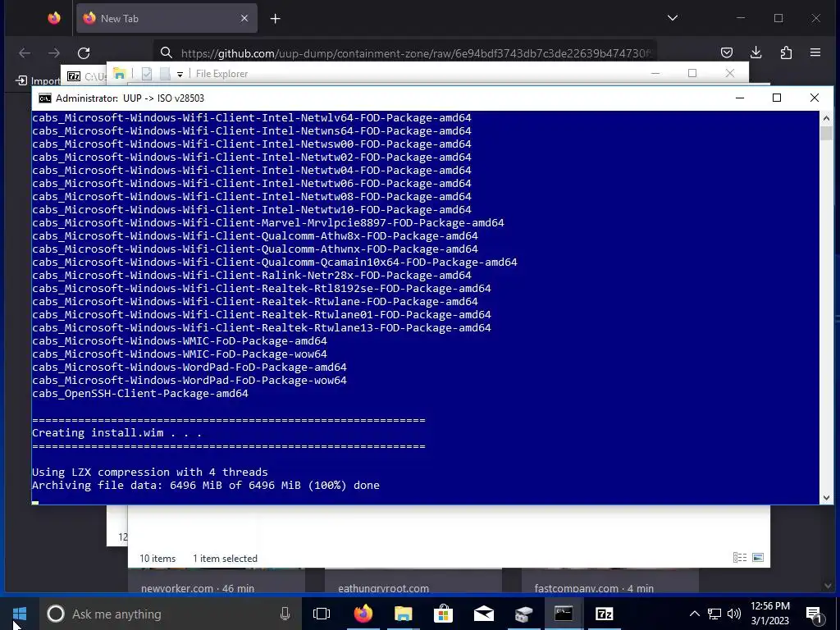This screenshot has height=630, width=840.
Task: Go forward in Firefox
Action: tap(54, 52)
